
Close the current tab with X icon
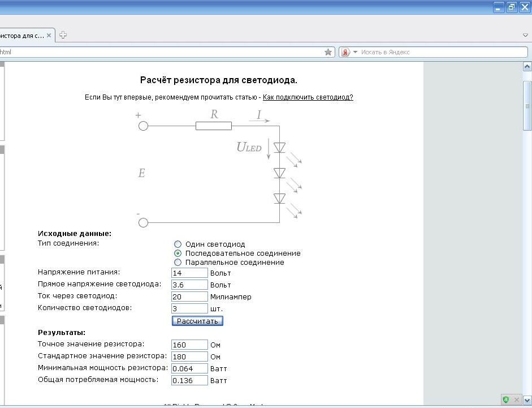(49, 35)
